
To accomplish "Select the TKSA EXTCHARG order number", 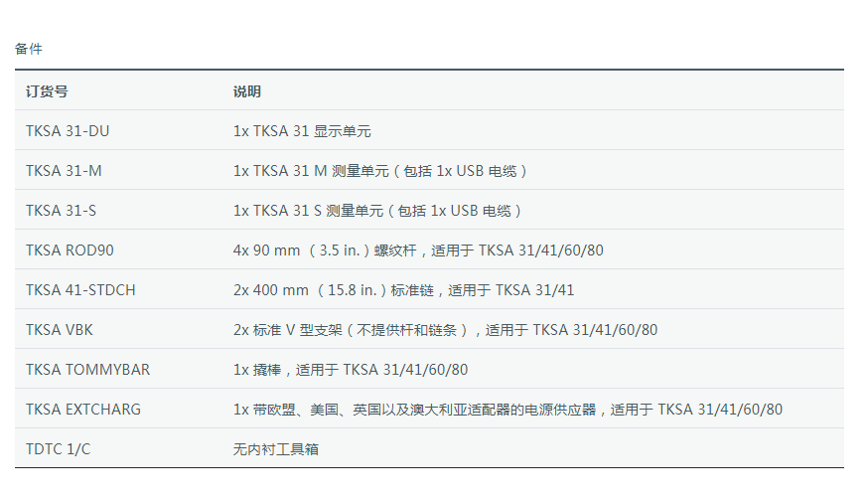I will [83, 410].
